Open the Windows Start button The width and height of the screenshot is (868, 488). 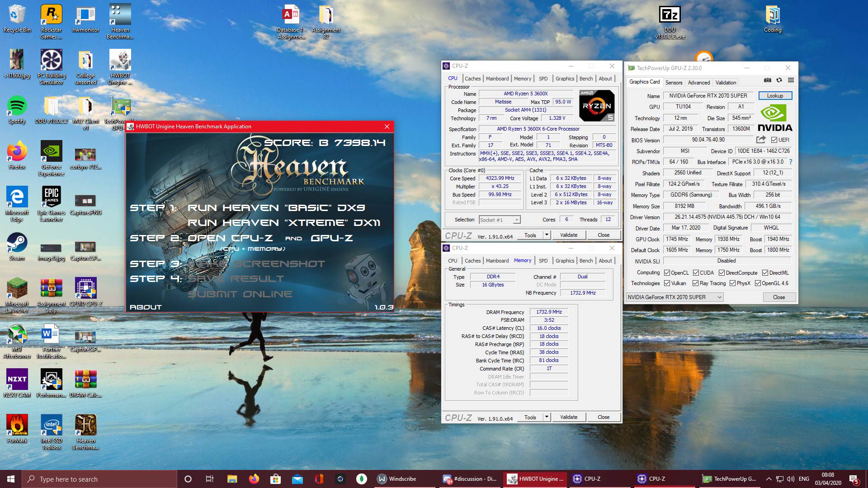coord(11,479)
